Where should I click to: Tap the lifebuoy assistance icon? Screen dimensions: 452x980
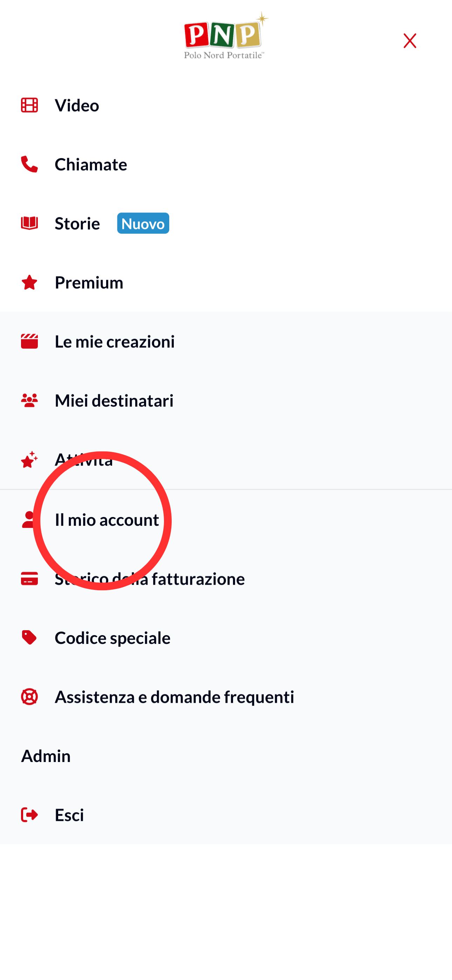[29, 696]
